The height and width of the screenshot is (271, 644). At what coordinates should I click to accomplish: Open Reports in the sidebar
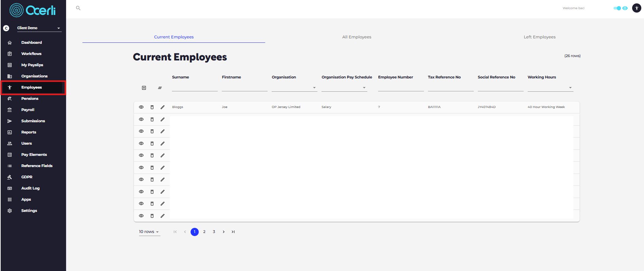tap(28, 132)
